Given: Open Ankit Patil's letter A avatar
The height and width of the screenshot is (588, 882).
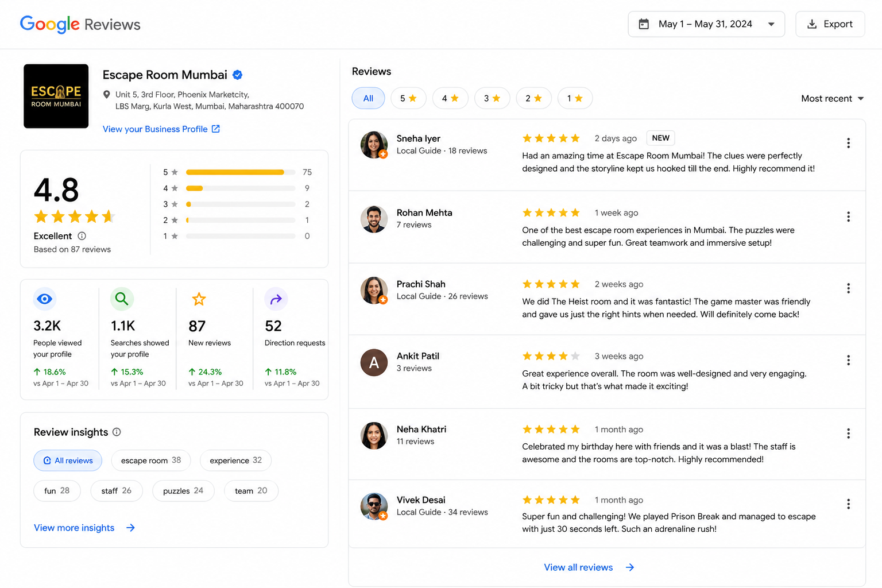Looking at the screenshot, I should click(374, 362).
